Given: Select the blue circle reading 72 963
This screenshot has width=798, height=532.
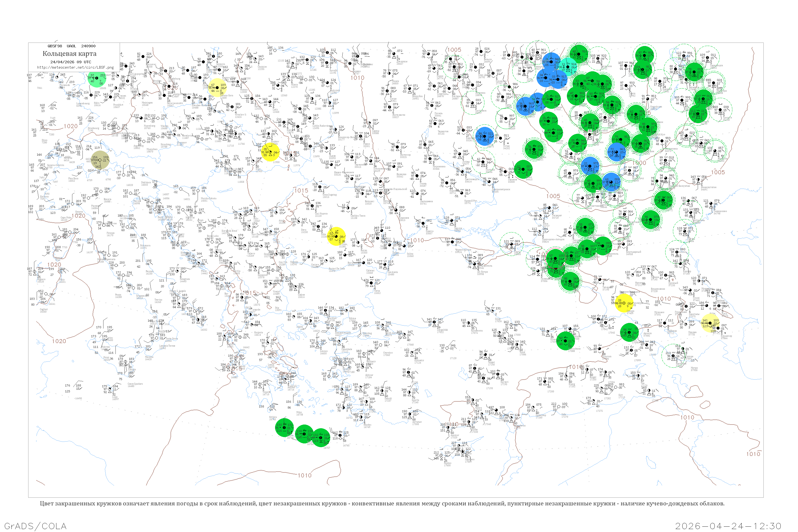Looking at the screenshot, I should coord(617,152).
